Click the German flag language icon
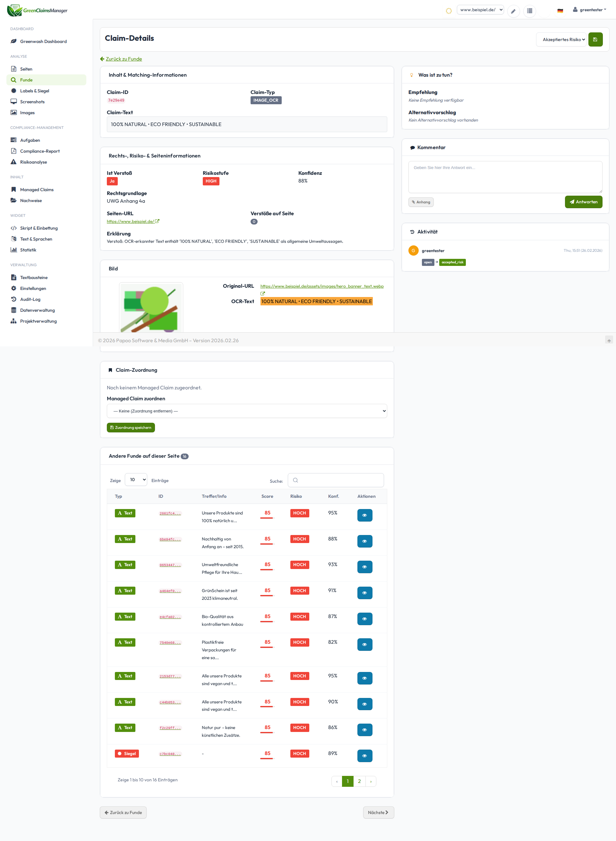Image resolution: width=616 pixels, height=841 pixels. pyautogui.click(x=560, y=11)
